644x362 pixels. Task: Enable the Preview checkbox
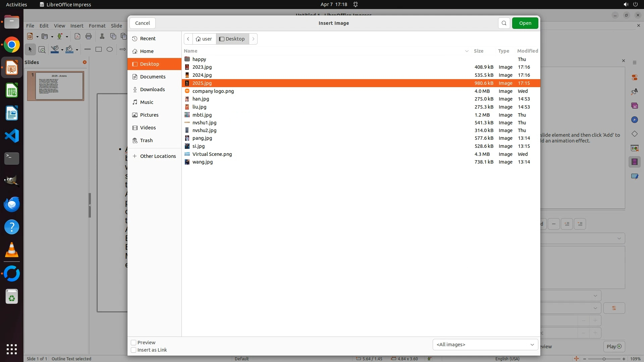(133, 343)
